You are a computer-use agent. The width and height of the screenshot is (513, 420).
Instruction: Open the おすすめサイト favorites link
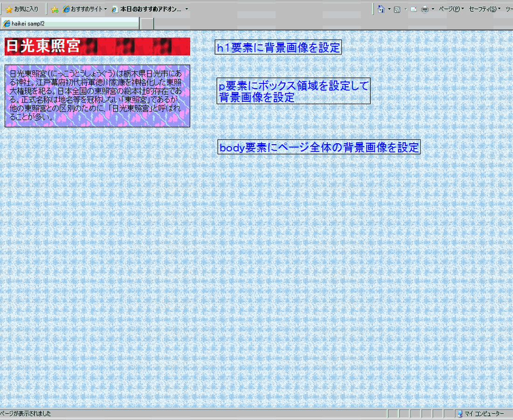coord(83,9)
